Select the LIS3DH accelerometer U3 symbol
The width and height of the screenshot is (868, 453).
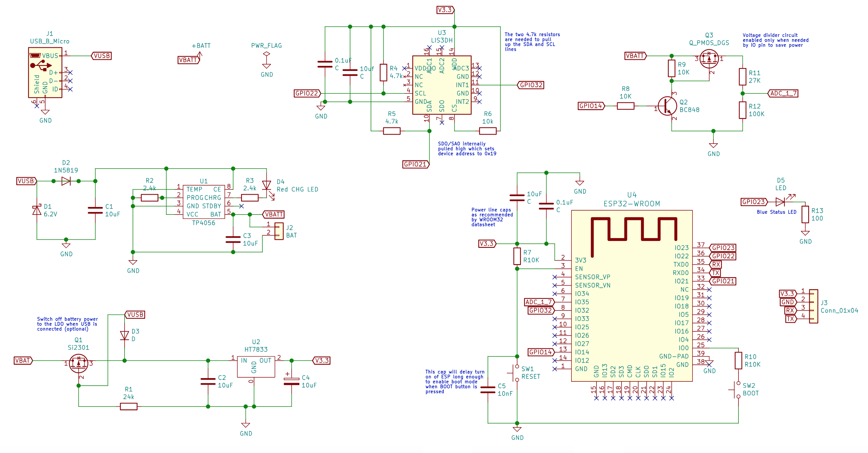(442, 85)
